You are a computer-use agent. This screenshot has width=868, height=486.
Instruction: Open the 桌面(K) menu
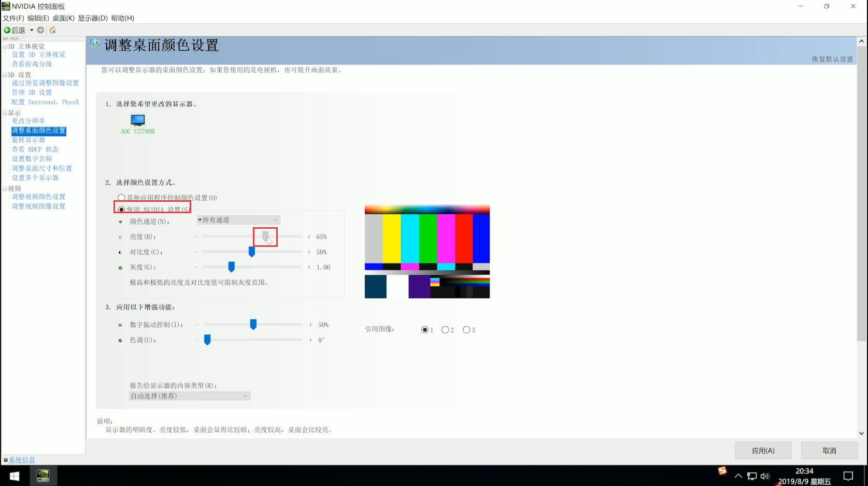pyautogui.click(x=63, y=18)
